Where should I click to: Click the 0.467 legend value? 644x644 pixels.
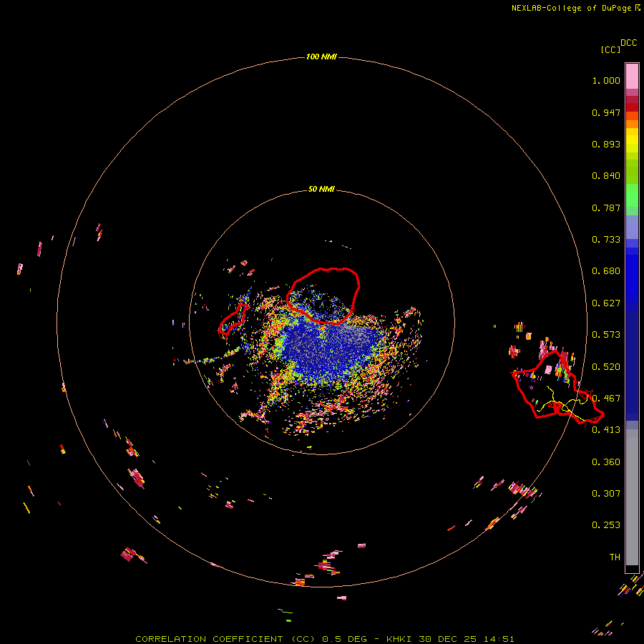(x=606, y=399)
